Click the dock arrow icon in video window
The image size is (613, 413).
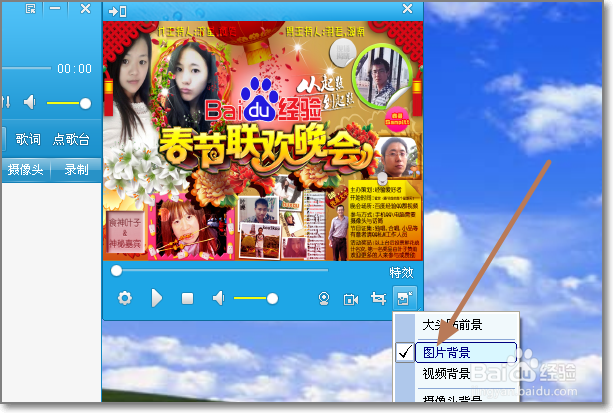click(117, 11)
